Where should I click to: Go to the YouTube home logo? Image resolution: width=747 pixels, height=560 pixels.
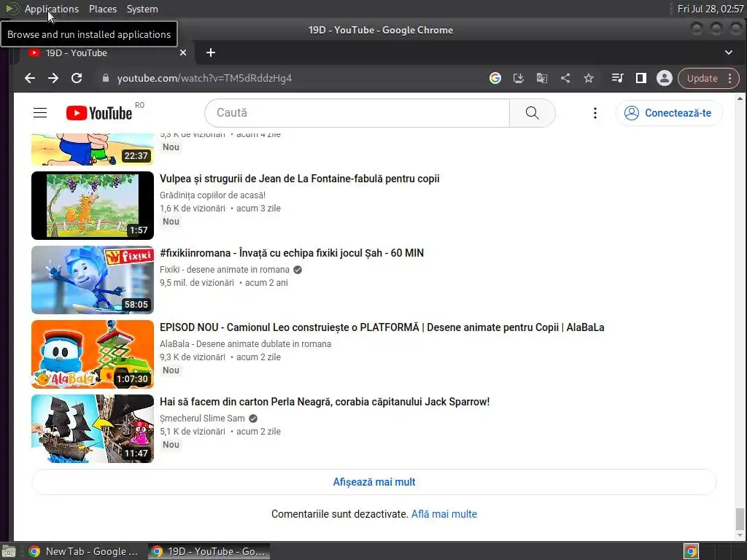pyautogui.click(x=99, y=113)
